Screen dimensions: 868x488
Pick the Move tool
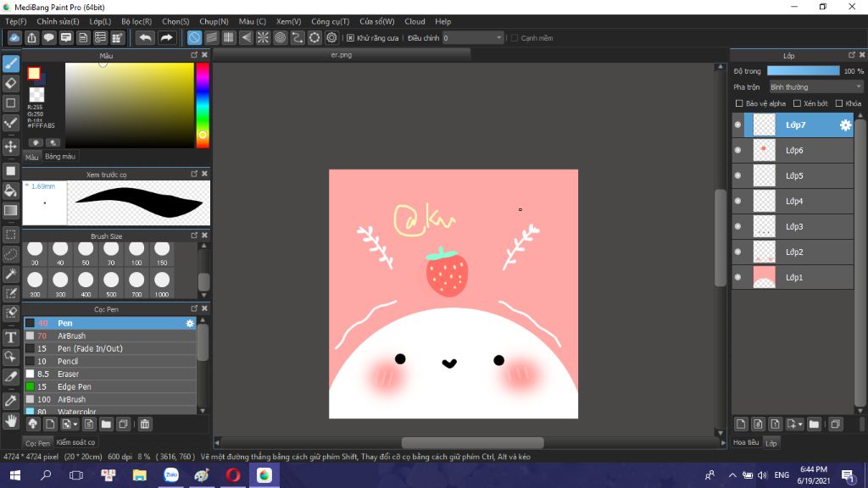click(x=10, y=147)
